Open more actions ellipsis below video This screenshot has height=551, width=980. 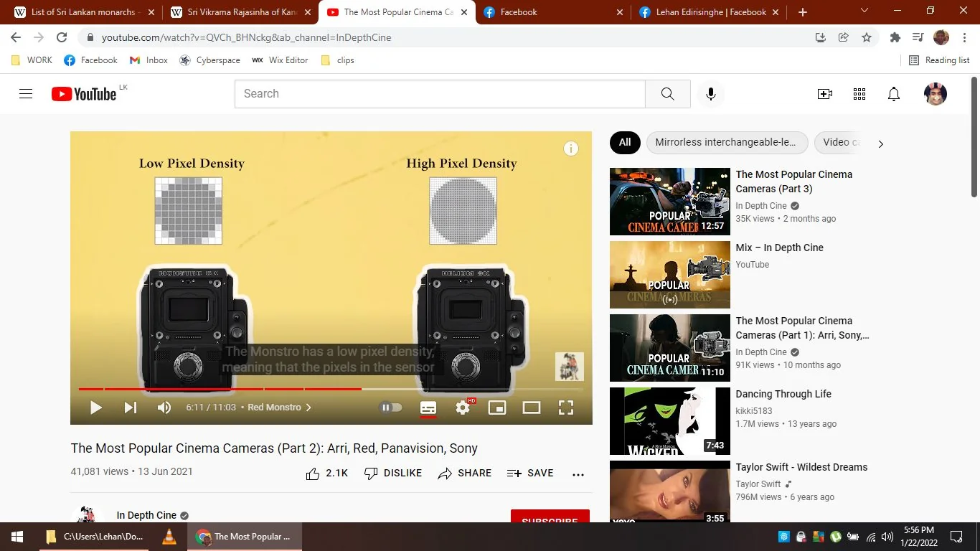click(578, 474)
